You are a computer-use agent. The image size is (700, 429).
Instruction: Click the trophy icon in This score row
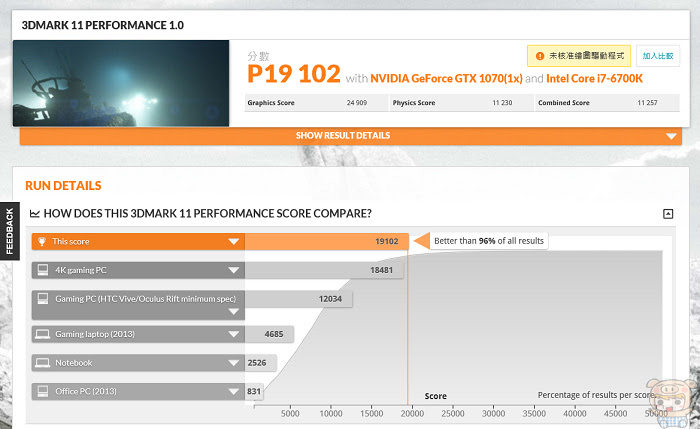[42, 242]
